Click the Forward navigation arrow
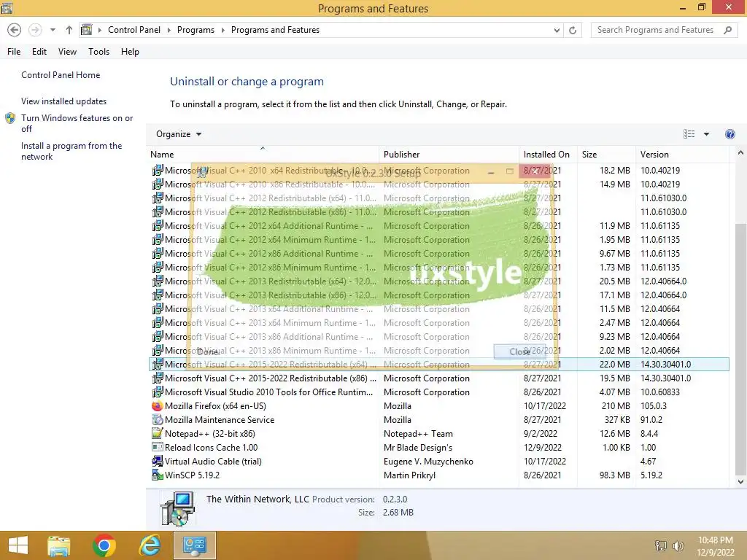This screenshot has height=560, width=747. (x=35, y=30)
